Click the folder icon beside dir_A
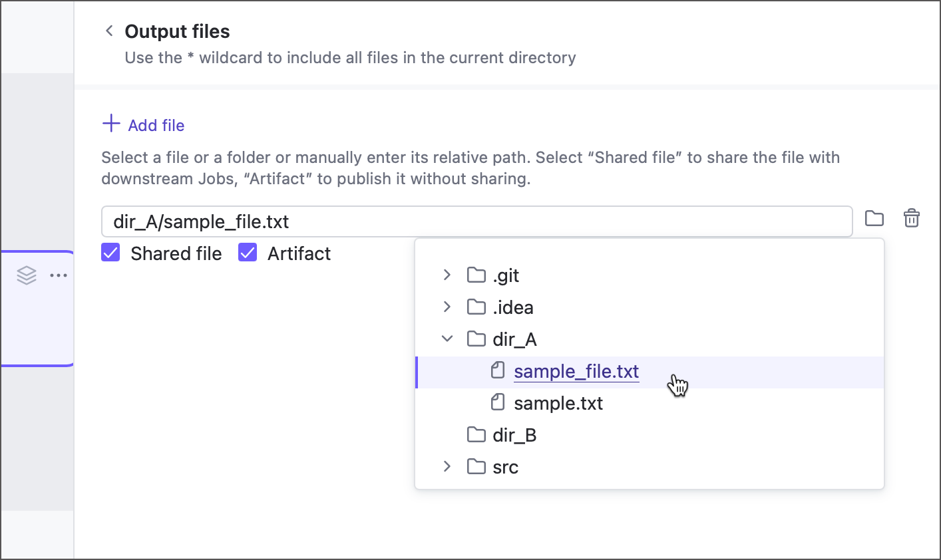Viewport: 941px width, 560px height. point(476,339)
